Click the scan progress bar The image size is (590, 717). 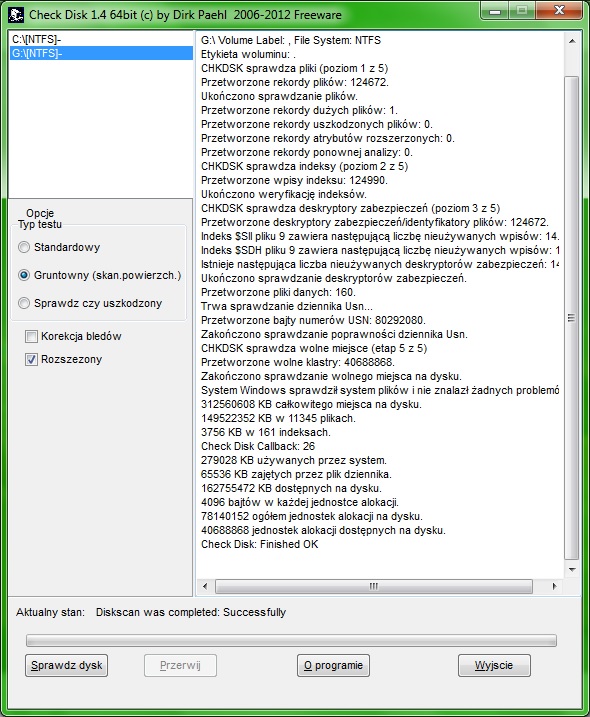coord(291,640)
